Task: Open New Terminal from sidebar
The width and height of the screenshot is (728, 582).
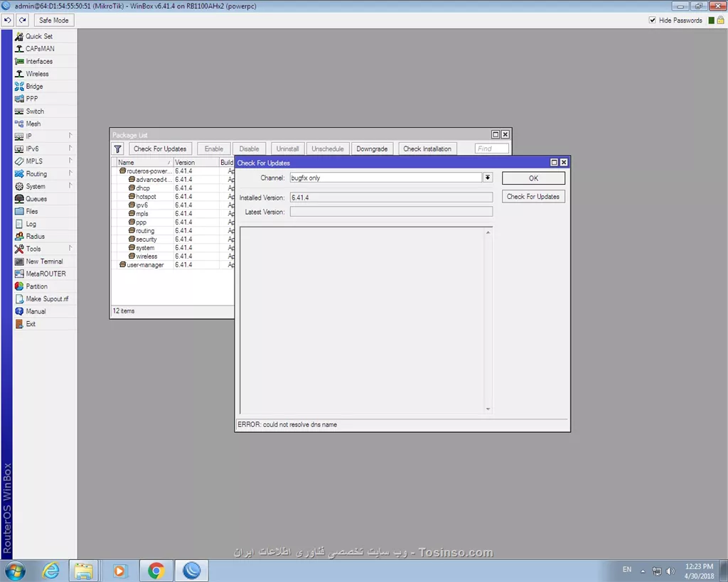Action: pos(45,262)
